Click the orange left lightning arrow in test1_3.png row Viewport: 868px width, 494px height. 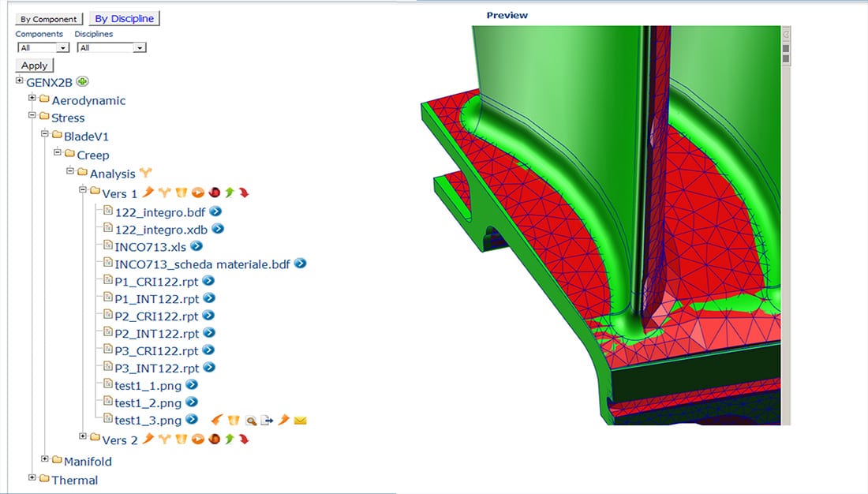pos(217,420)
